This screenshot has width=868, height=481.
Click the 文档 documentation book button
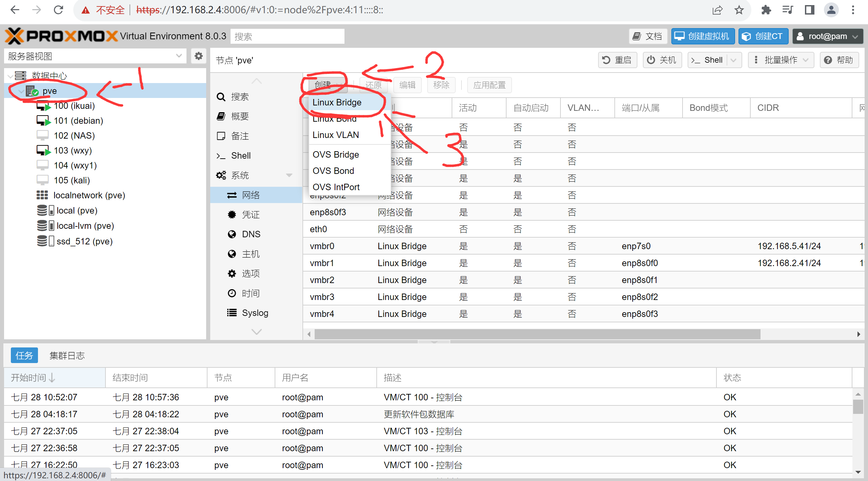(x=648, y=36)
